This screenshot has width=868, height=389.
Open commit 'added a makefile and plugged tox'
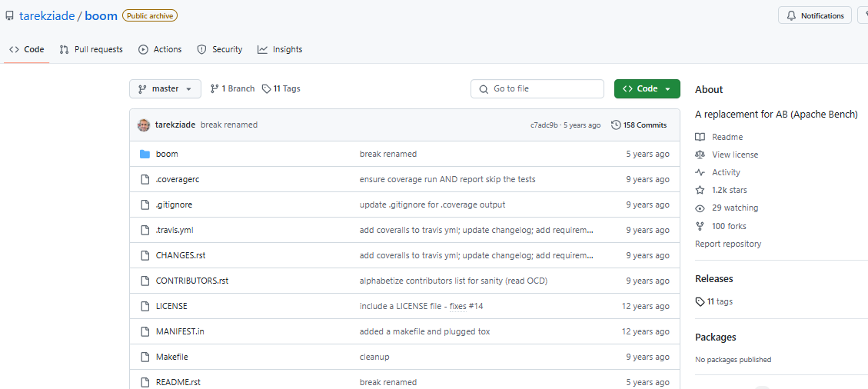click(x=424, y=331)
